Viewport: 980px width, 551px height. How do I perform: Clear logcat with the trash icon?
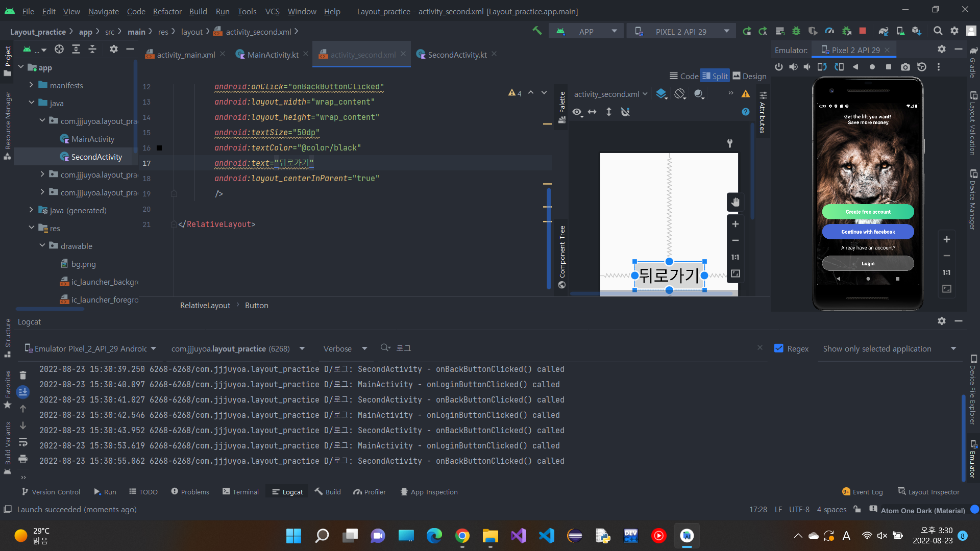pyautogui.click(x=23, y=375)
